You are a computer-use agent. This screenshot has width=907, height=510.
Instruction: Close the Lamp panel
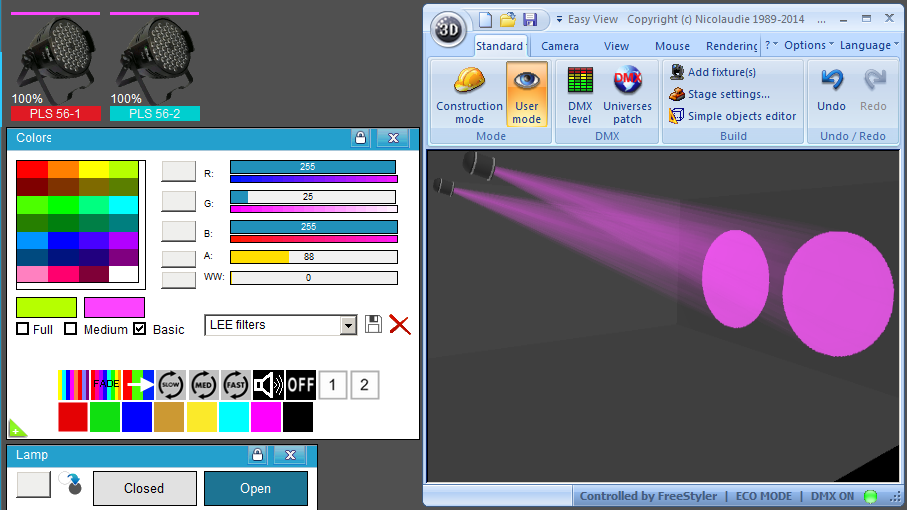(290, 454)
